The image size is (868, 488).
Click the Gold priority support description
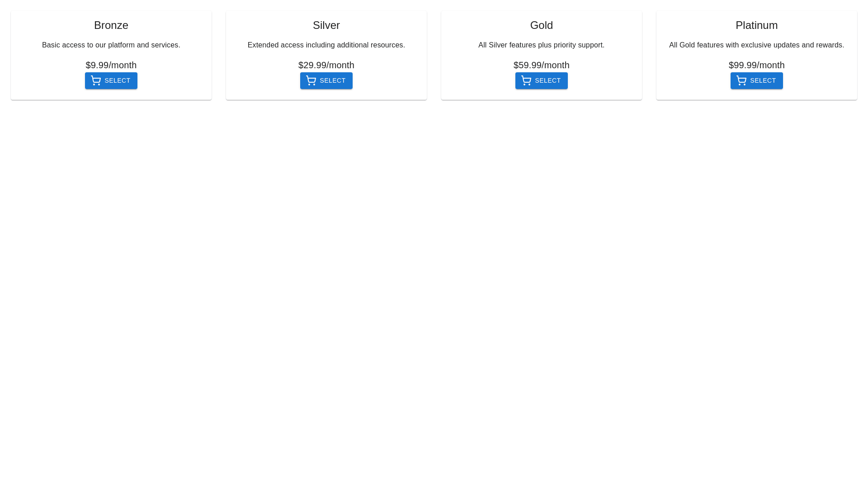[541, 45]
